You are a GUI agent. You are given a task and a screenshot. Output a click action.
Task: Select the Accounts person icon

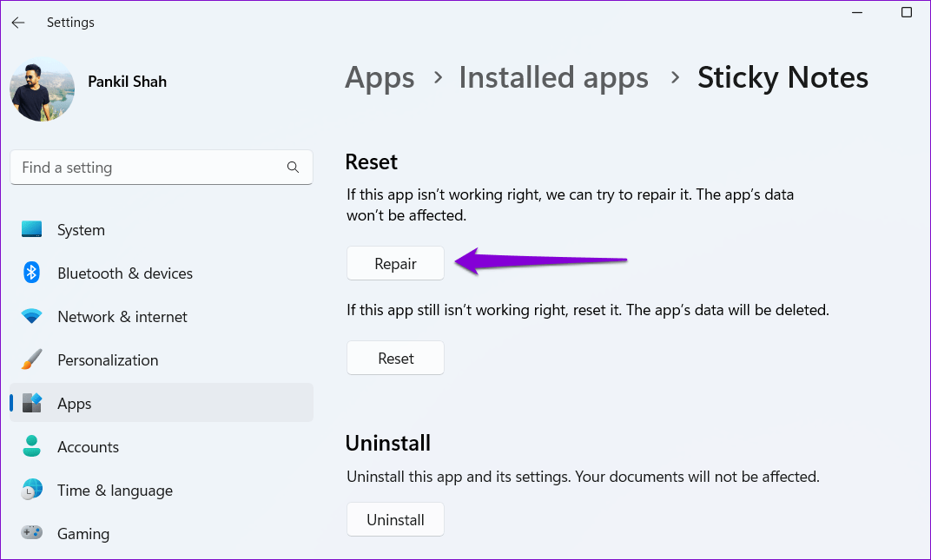point(31,446)
